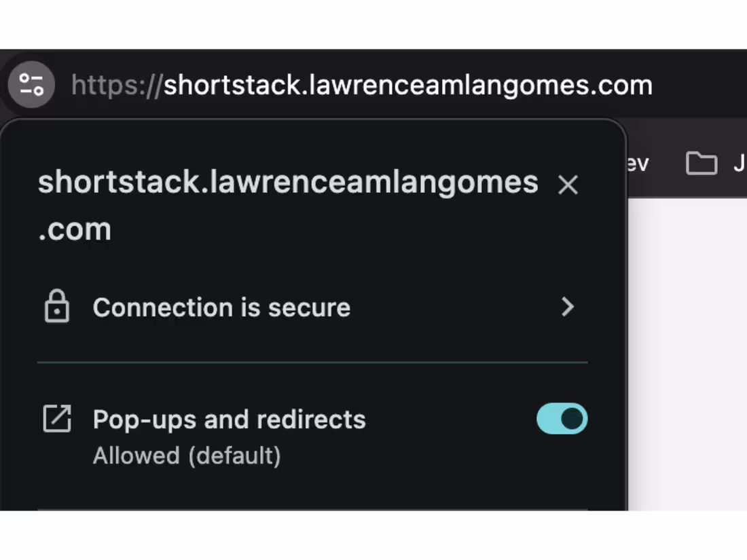The width and height of the screenshot is (747, 560).
Task: Open the Connection is secure details
Action: (x=312, y=307)
